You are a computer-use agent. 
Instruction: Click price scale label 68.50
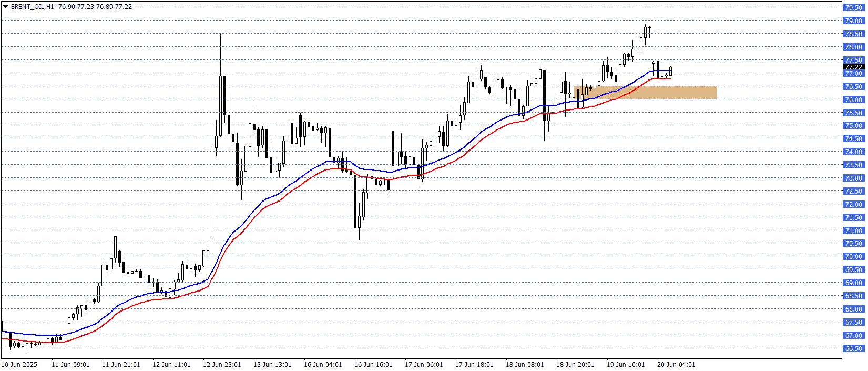pyautogui.click(x=853, y=296)
